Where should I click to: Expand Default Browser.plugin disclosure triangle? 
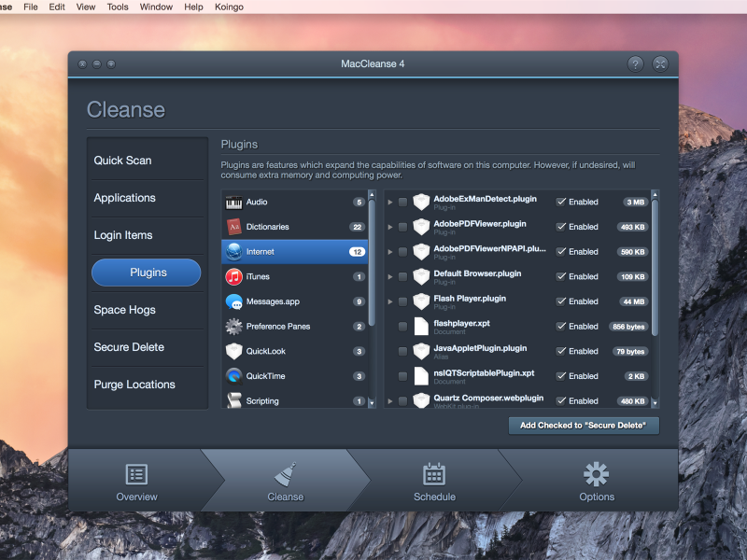click(390, 276)
